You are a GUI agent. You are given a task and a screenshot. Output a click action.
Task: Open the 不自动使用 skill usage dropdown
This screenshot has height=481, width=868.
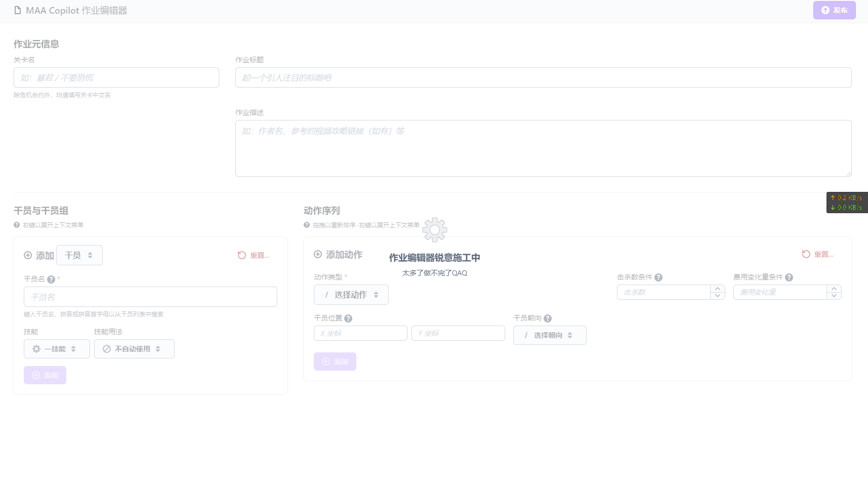tap(134, 349)
